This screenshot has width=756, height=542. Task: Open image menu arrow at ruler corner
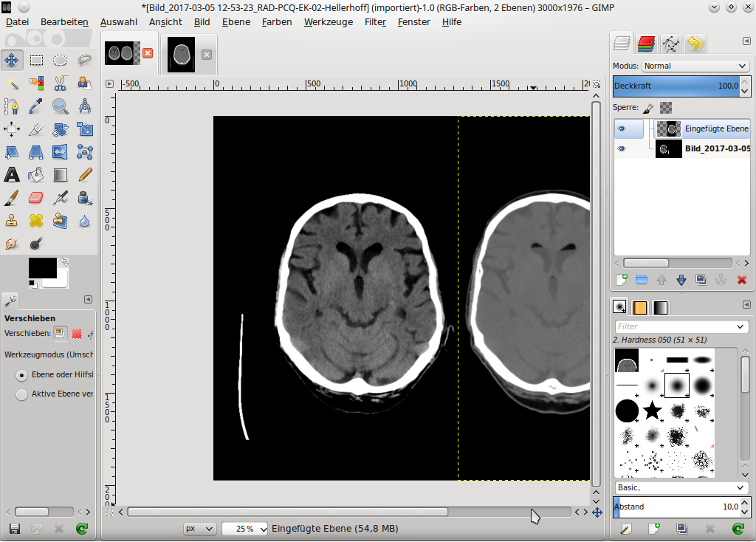point(109,84)
